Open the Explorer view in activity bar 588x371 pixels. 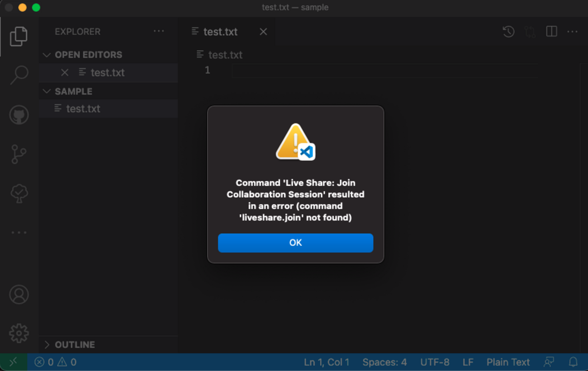tap(19, 36)
